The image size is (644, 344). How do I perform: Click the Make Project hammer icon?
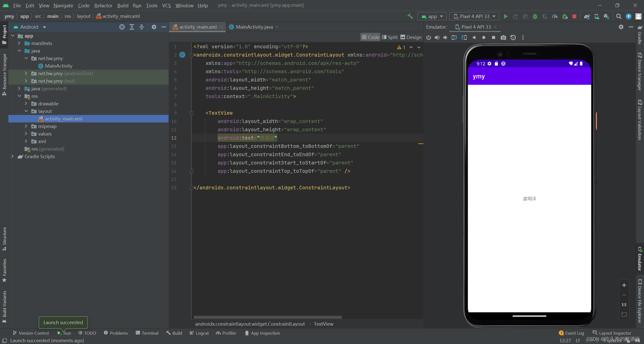pos(410,16)
